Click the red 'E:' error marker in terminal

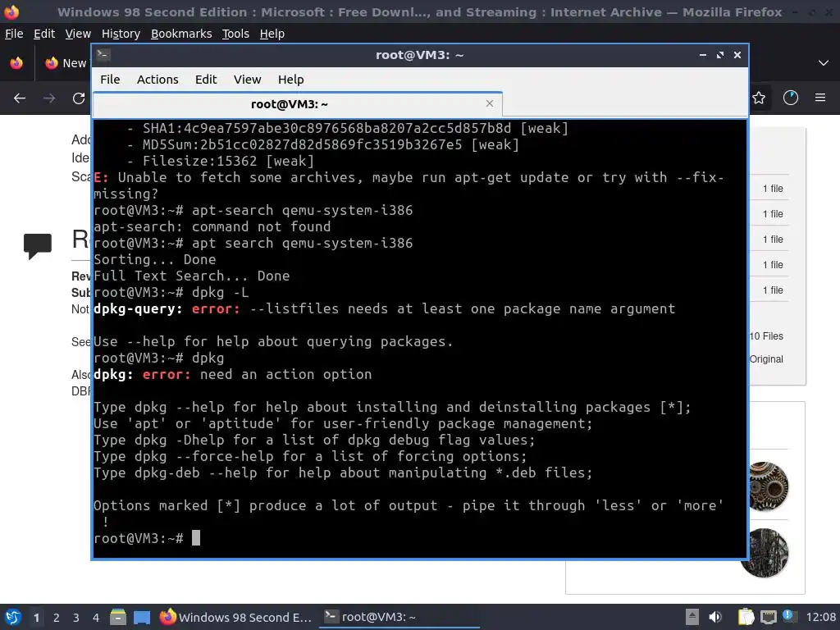pos(101,177)
